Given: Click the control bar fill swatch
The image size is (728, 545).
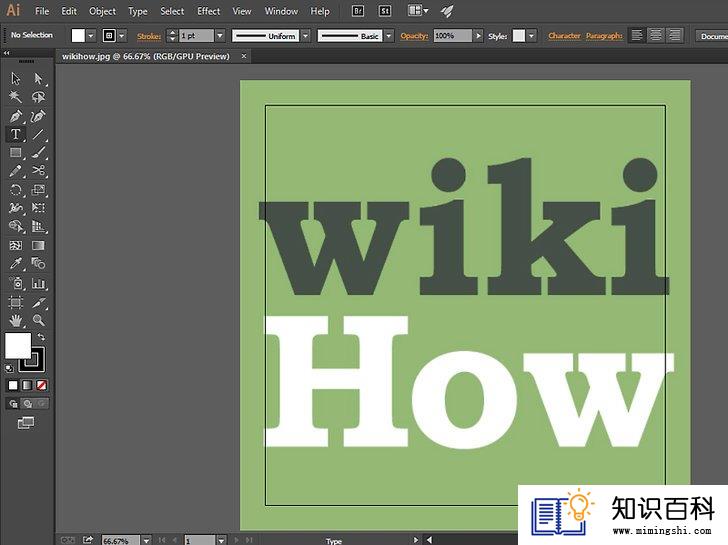Looking at the screenshot, I should click(78, 35).
